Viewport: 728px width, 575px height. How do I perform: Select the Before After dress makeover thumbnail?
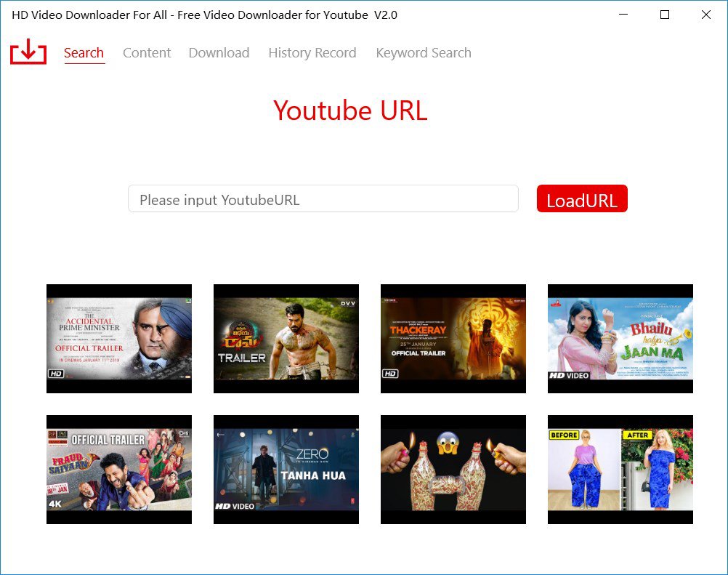point(620,469)
